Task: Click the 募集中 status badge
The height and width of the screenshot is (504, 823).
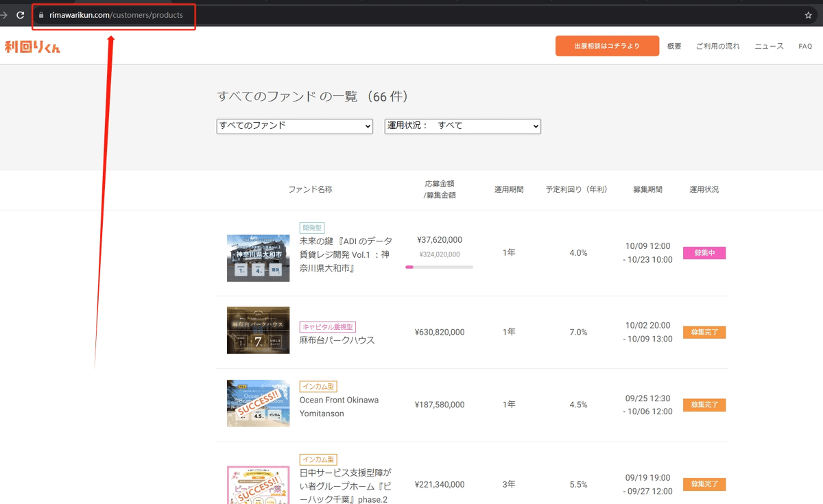Action: point(704,253)
